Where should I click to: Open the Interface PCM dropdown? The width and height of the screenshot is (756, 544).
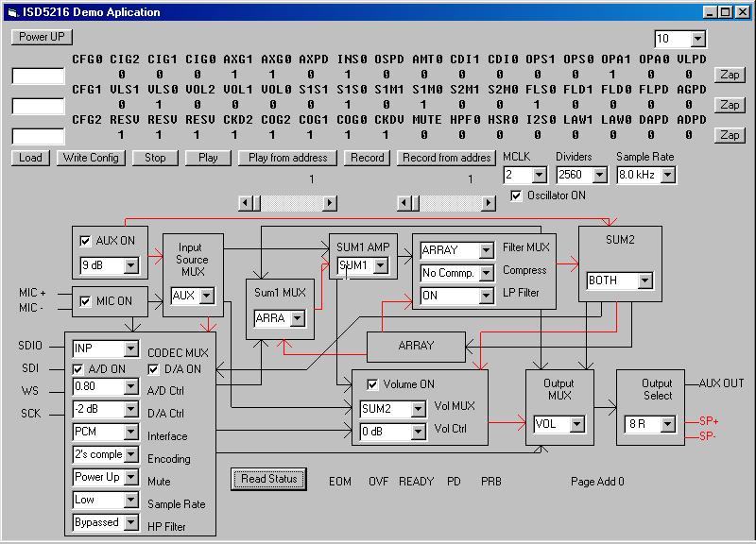[x=130, y=432]
